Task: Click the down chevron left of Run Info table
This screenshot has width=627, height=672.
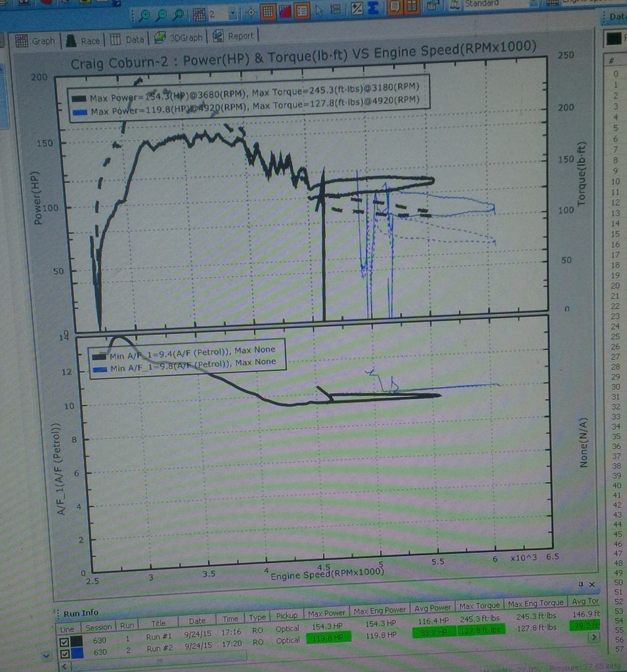Action: click(46, 656)
